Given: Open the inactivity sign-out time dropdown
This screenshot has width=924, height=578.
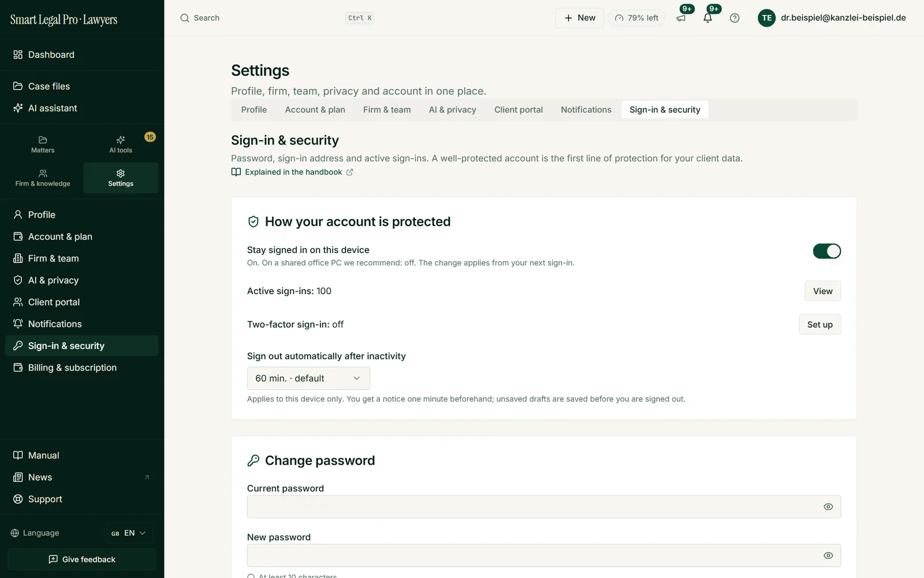Looking at the screenshot, I should (x=308, y=379).
